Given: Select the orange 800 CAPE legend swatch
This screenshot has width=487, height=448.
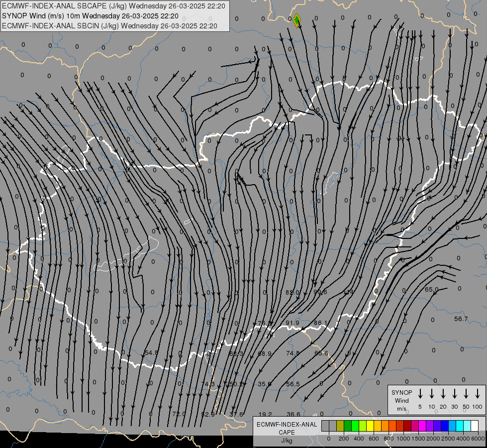Looking at the screenshot, I should [x=385, y=426].
